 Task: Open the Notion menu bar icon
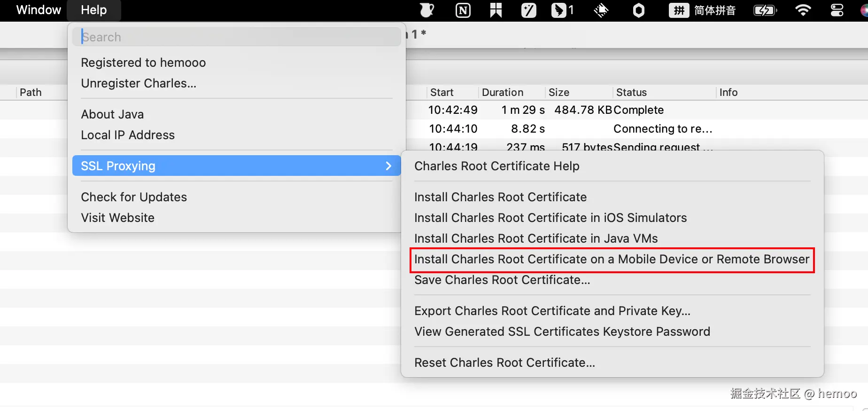click(x=463, y=10)
